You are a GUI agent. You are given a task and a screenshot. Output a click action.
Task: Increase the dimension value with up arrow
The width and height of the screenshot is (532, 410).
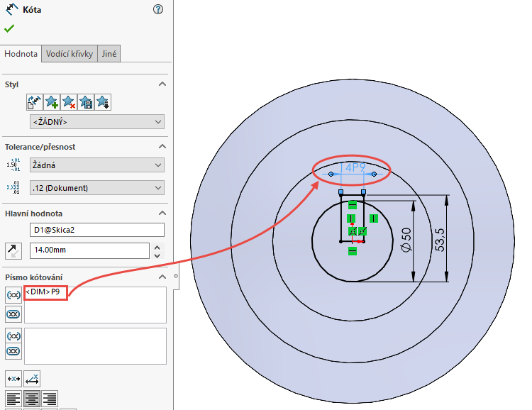(157, 248)
